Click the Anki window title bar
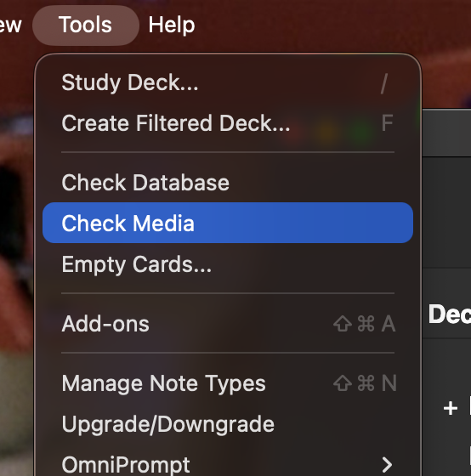 [x=446, y=133]
